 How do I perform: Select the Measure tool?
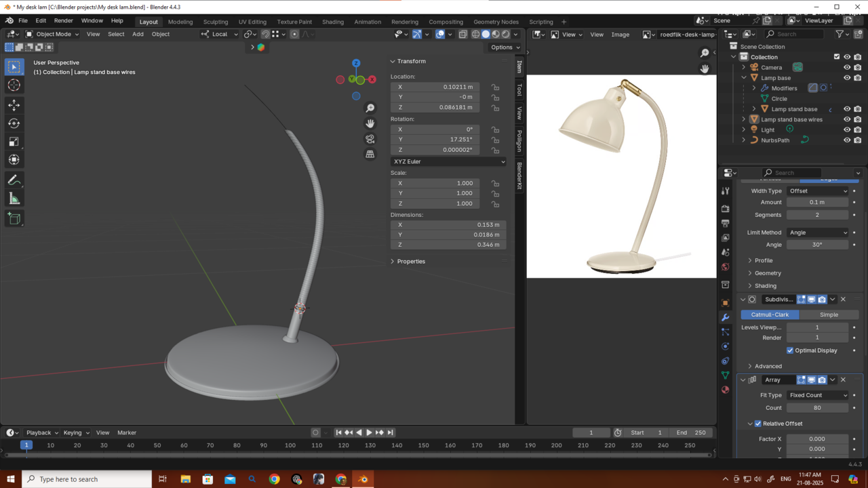click(14, 199)
